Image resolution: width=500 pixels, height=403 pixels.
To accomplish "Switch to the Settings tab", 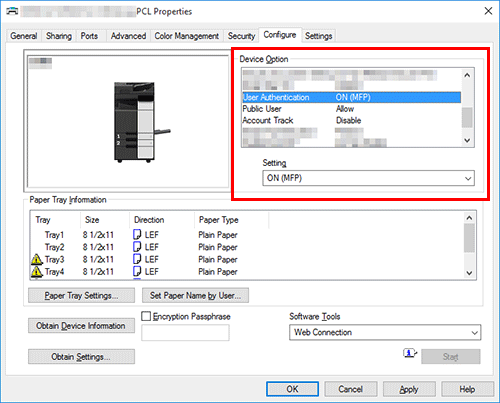I will tap(318, 36).
